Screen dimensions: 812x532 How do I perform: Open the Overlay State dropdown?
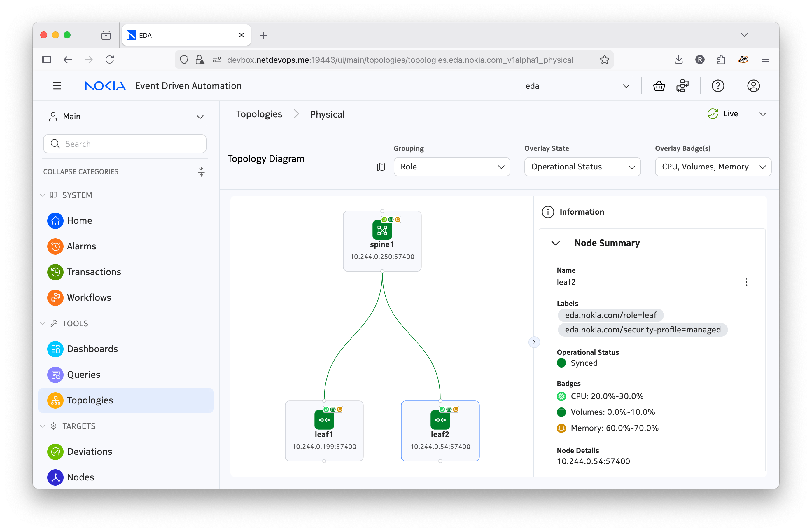point(582,167)
